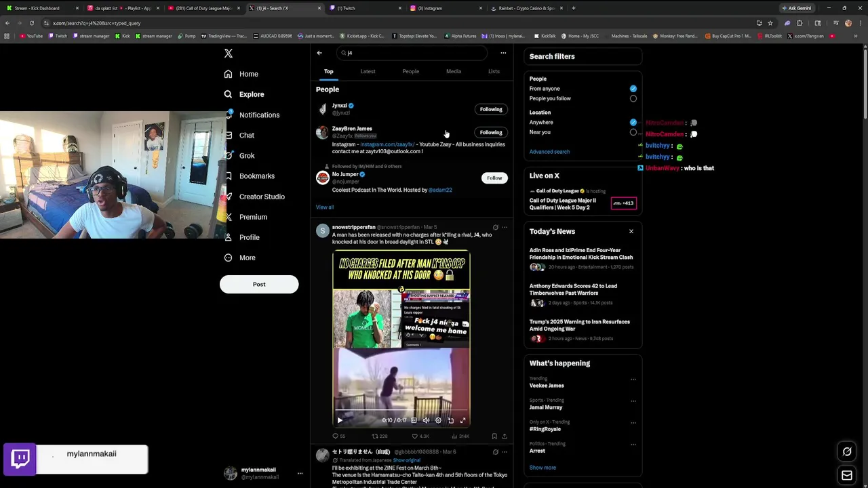The width and height of the screenshot is (868, 488).
Task: Switch to the Top search tab
Action: (x=328, y=71)
